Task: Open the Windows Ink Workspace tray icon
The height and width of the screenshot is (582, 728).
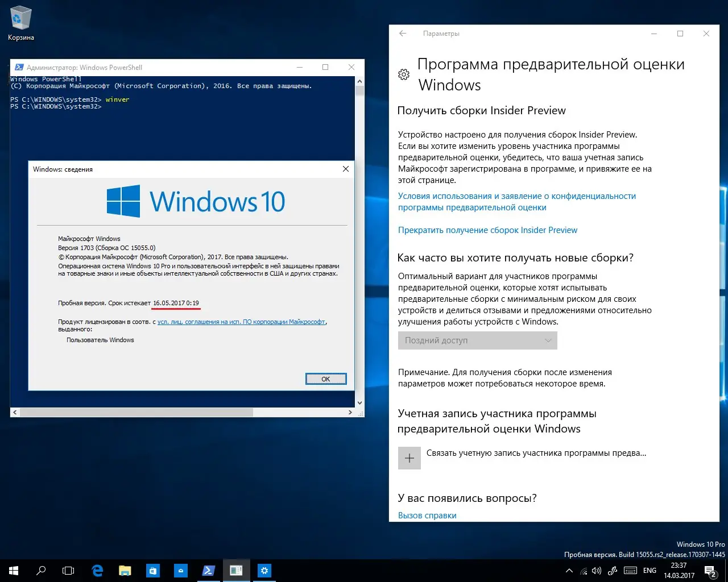Action: pyautogui.click(x=613, y=571)
